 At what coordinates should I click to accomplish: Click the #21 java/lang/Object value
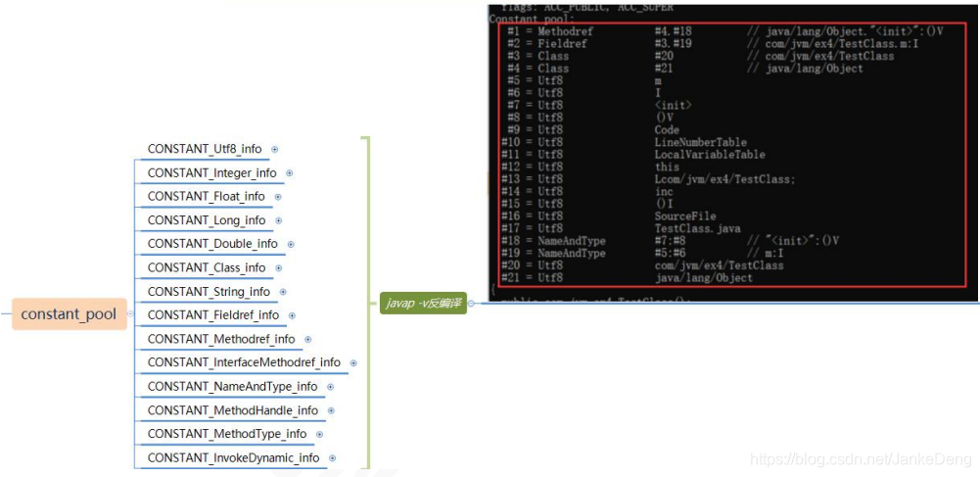click(x=704, y=278)
